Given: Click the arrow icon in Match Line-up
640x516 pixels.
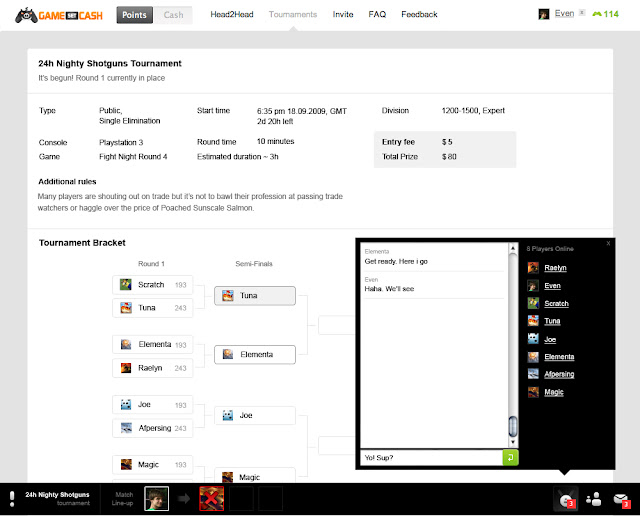Looking at the screenshot, I should 184,498.
